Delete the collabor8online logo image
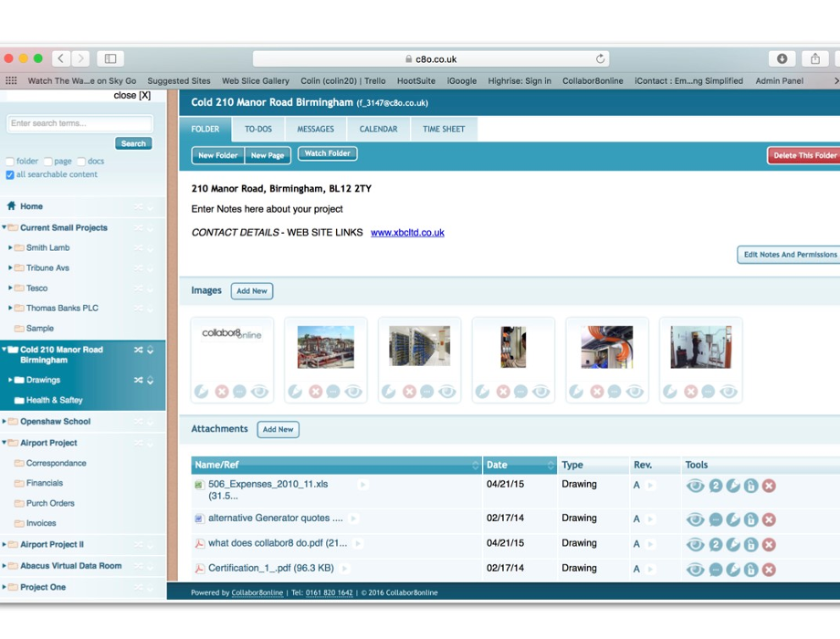840x639 pixels. pos(222,392)
